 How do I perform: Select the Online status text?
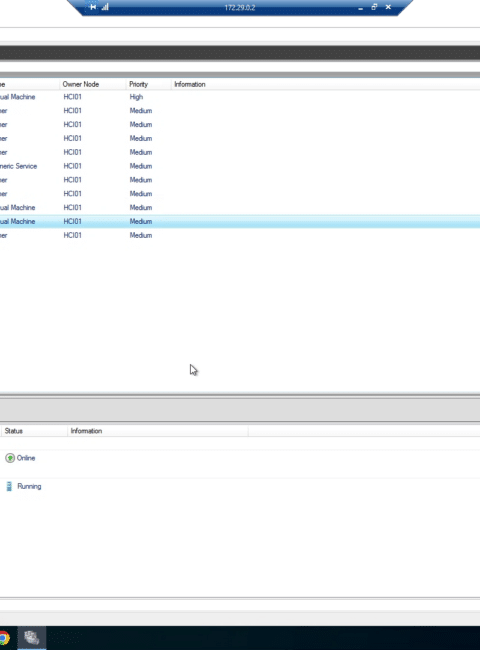(26, 458)
